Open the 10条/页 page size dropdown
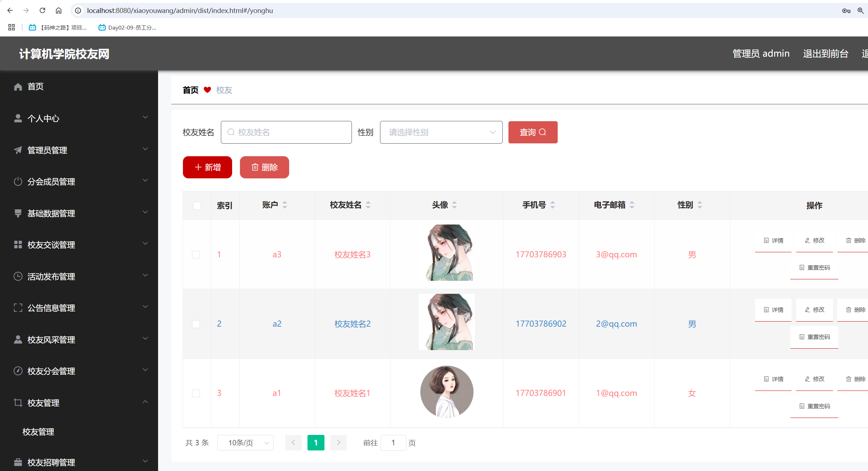Image resolution: width=868 pixels, height=471 pixels. pyautogui.click(x=245, y=443)
